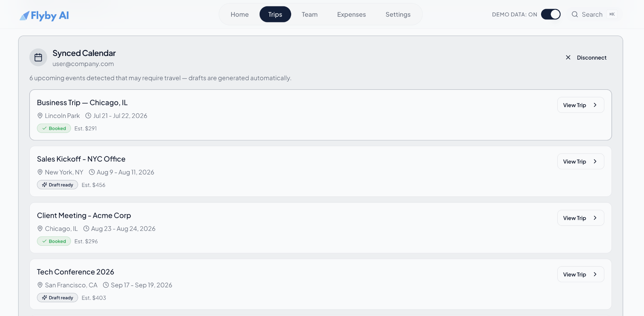Click the Tech Conference 2026 title
Image resolution: width=644 pixels, height=316 pixels.
[75, 272]
